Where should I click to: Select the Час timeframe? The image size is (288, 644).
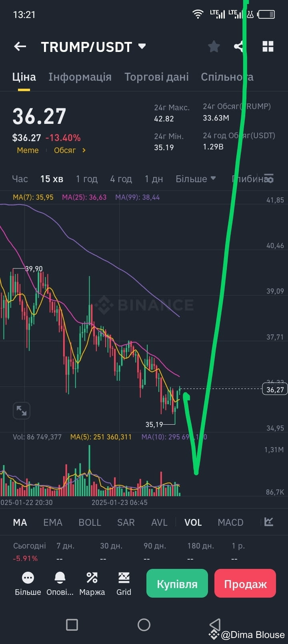point(20,179)
